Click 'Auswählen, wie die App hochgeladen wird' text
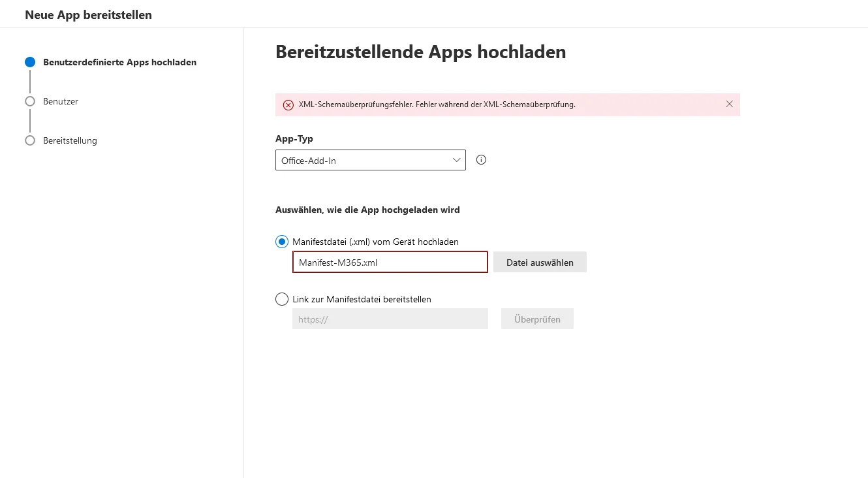 point(367,210)
